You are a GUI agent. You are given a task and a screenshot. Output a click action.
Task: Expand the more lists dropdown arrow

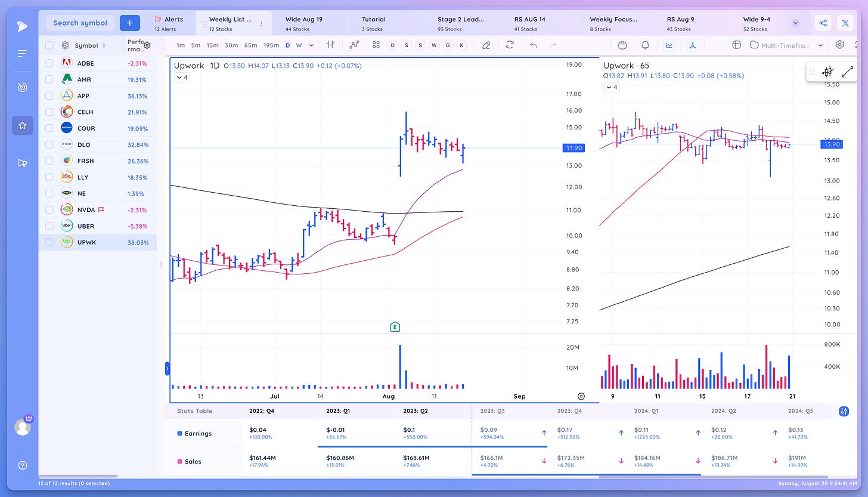tap(795, 23)
